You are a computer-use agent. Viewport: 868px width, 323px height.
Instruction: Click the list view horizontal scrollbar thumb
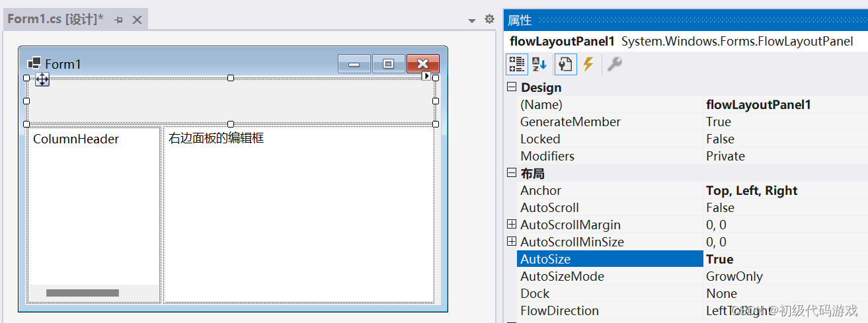[82, 293]
